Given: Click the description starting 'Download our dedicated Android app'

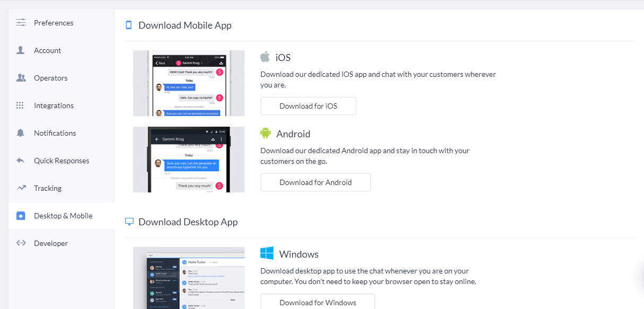Looking at the screenshot, I should pos(365,156).
